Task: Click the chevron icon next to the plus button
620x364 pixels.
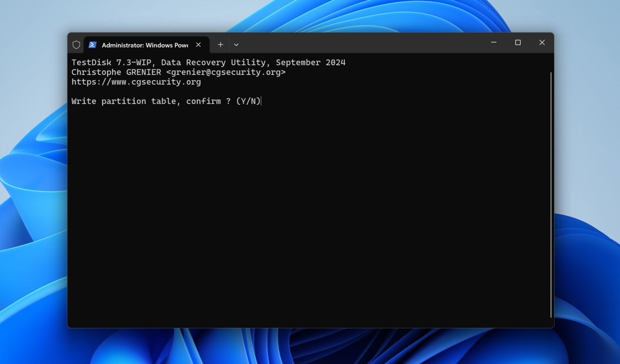Action: [237, 45]
